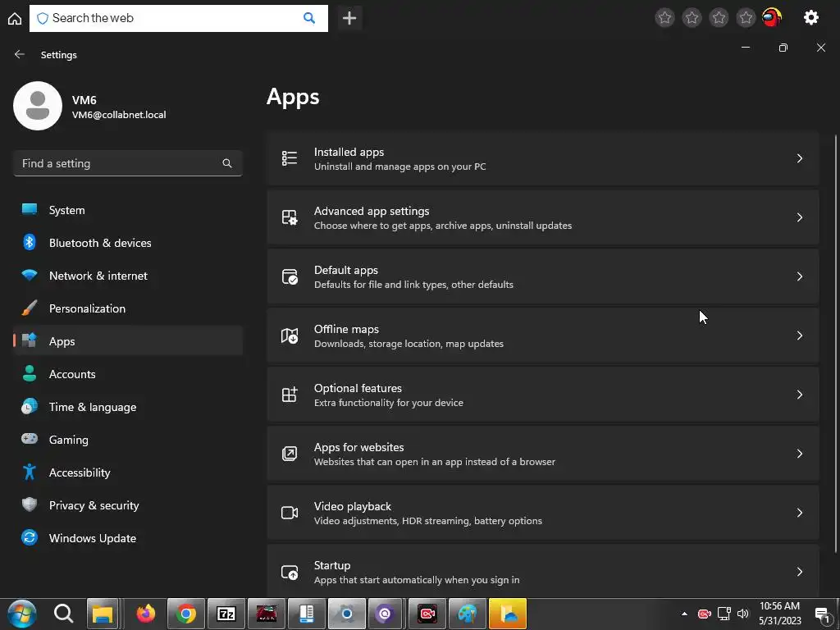This screenshot has width=840, height=630.
Task: Open the gear settings icon at top right
Action: tap(811, 18)
